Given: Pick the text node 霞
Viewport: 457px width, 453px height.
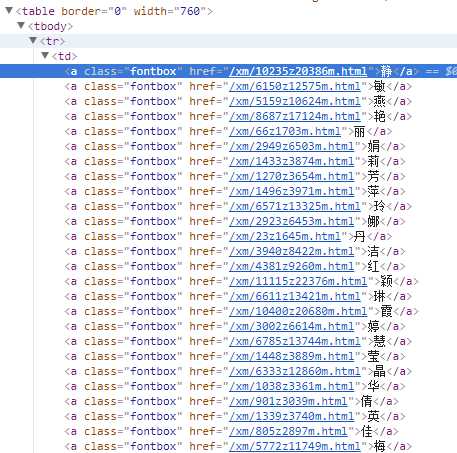Looking at the screenshot, I should tap(386, 311).
